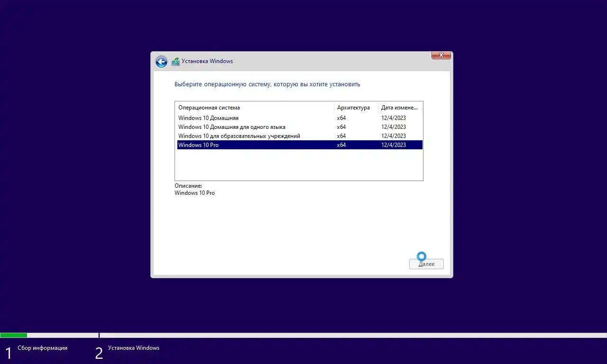Click date 12/4/2023 in Windows 10 Pro row
Screen dimensions: 607x364
[x=394, y=145]
